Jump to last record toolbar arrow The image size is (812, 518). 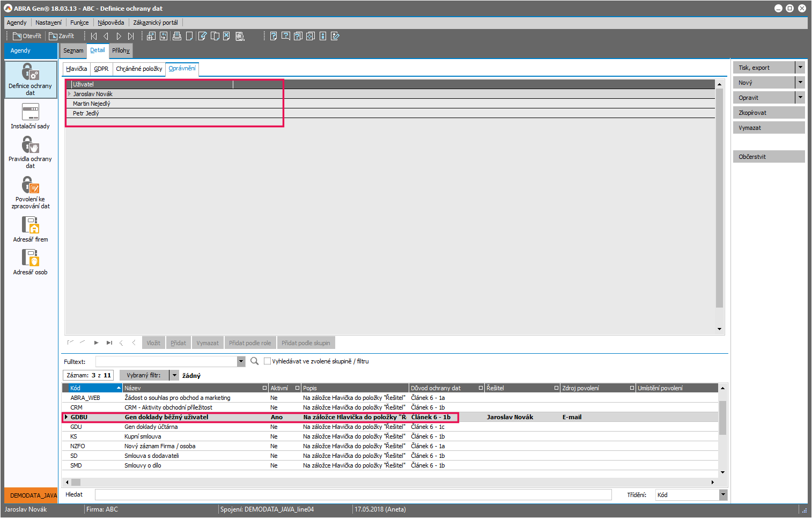131,36
